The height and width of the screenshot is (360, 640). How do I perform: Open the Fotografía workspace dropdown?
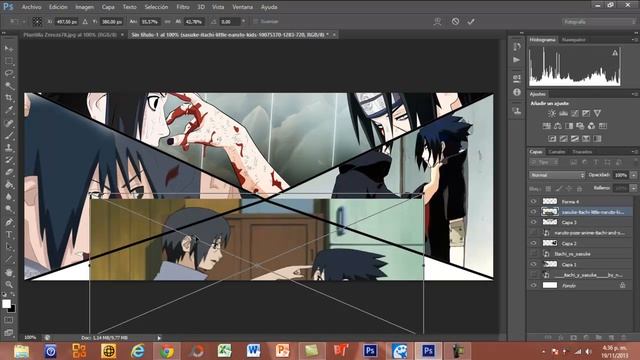[599, 22]
